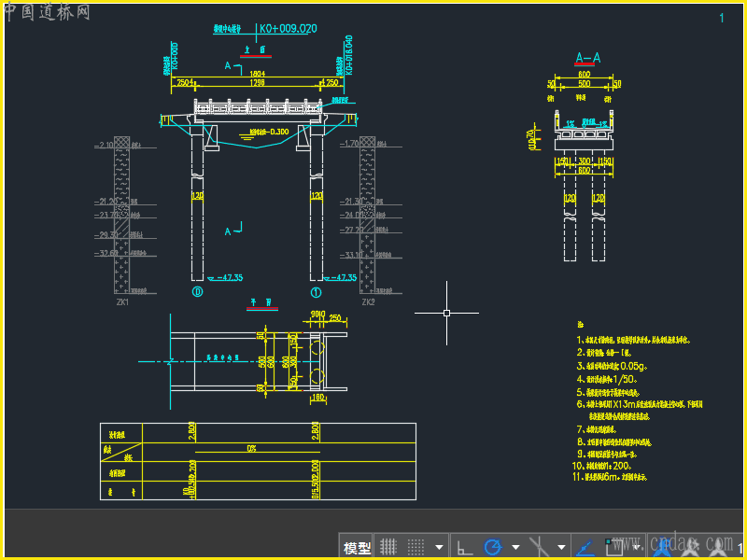747x560 pixels.
Task: Toggle the grid display icon
Action: click(388, 547)
